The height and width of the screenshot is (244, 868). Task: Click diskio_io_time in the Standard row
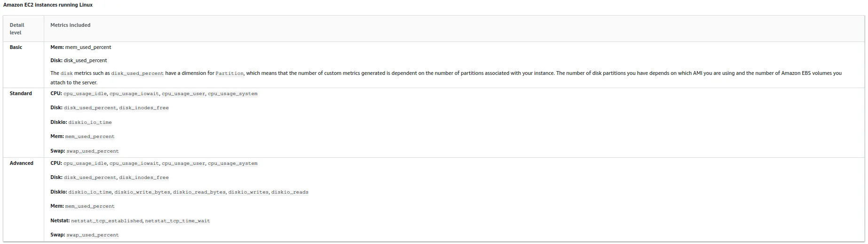pos(90,122)
